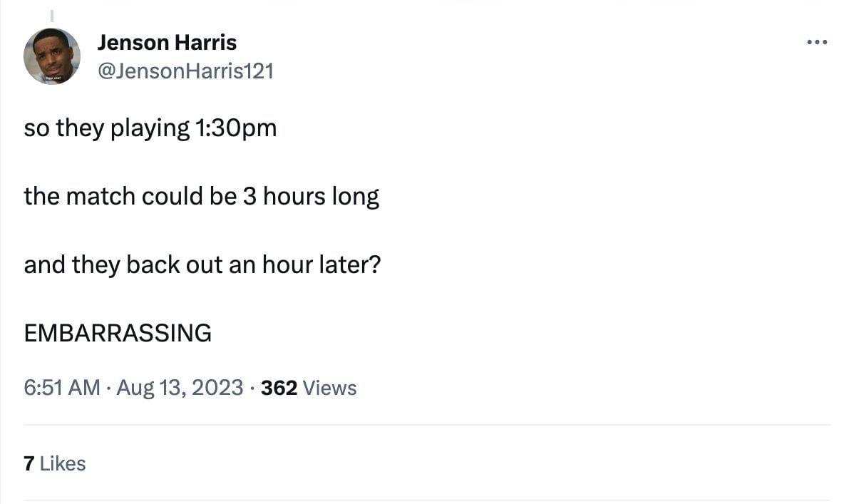
Task: Click the words "3 hours long"
Action: coord(311,196)
